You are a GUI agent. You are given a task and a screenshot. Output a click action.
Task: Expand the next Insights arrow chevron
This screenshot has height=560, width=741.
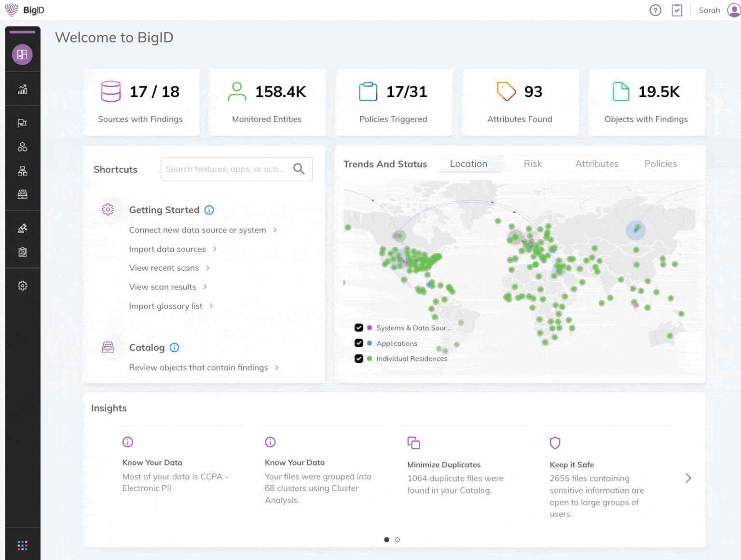tap(688, 478)
